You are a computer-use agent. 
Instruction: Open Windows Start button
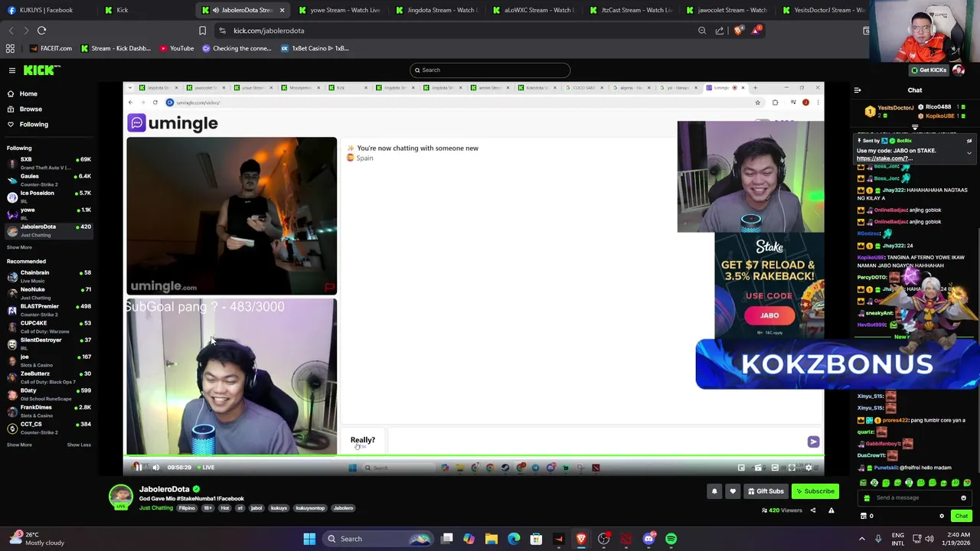(309, 539)
